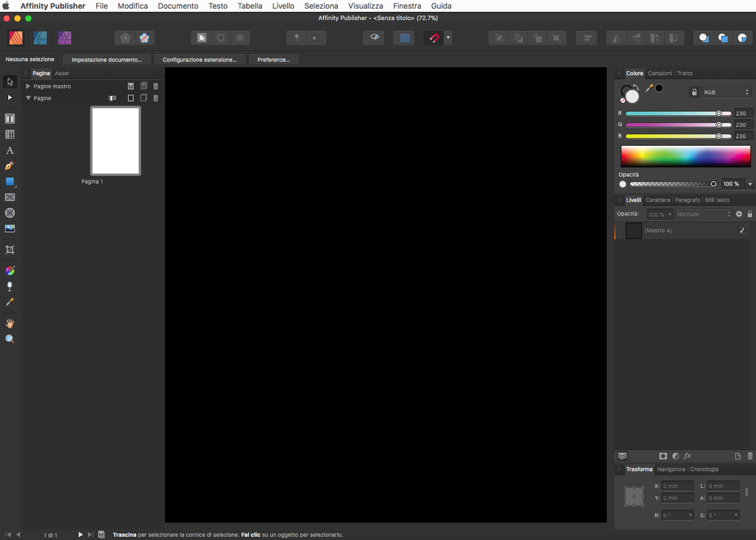
Task: Open the colour opacity 100 % dropdown arrow
Action: [x=750, y=184]
